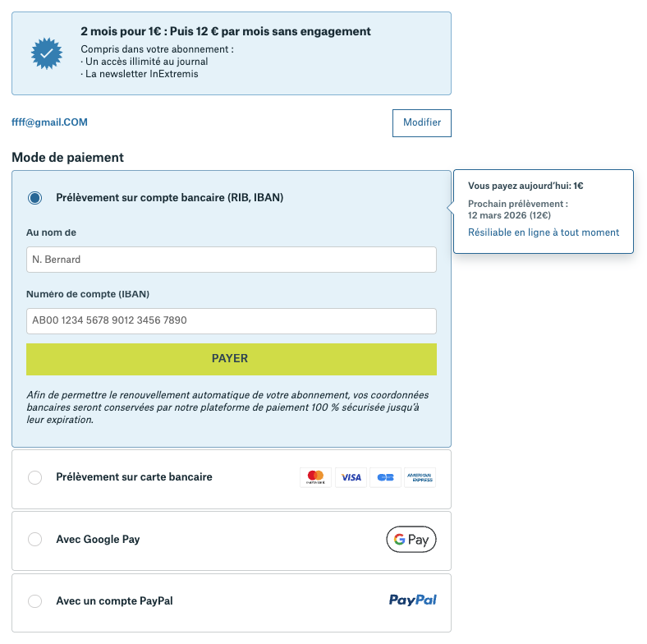Viewport: 647px width, 644px height.
Task: Click the green PAYER button
Action: [x=232, y=359]
